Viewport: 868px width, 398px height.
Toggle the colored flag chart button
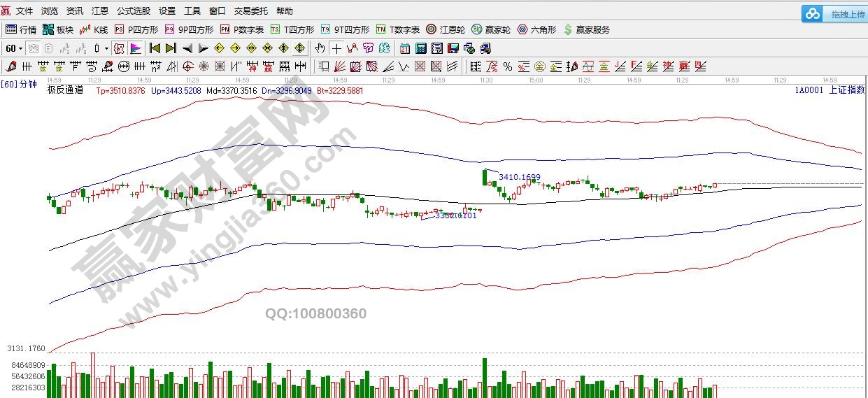tap(136, 48)
